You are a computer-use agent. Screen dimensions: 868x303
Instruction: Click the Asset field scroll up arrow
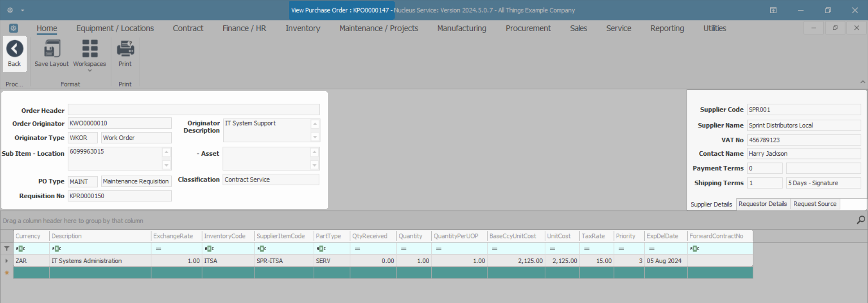coord(315,152)
